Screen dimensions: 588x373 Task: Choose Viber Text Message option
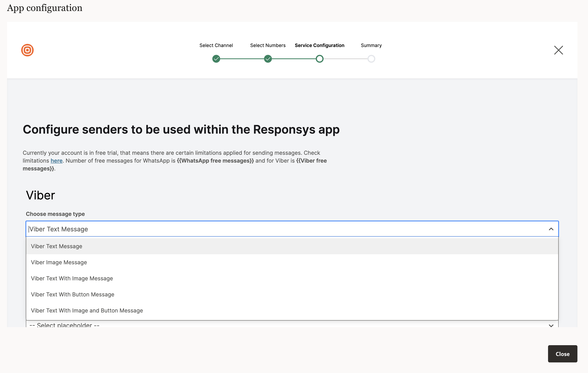[57, 246]
